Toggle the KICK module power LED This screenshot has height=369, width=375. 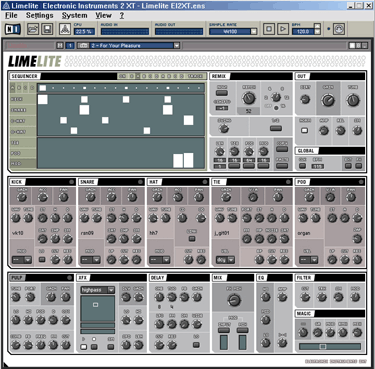(71, 182)
